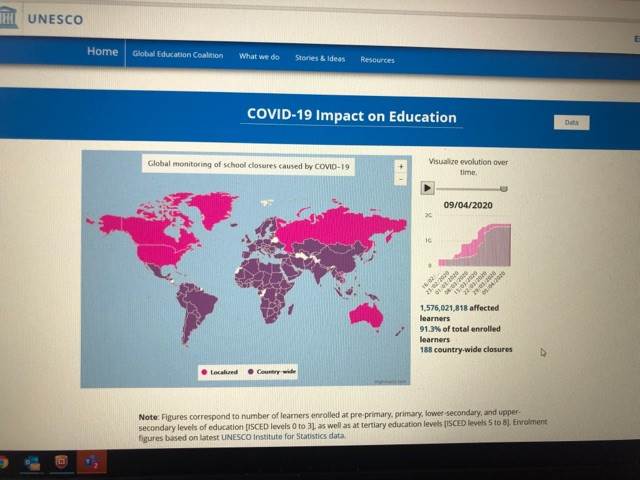Click the time evolution slider handle
The height and width of the screenshot is (480, 640).
tap(504, 189)
